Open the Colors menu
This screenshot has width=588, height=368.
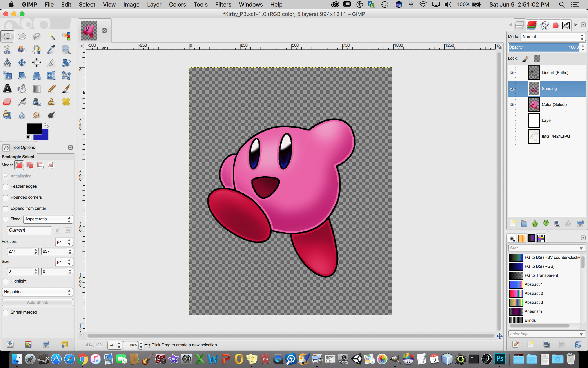(177, 5)
